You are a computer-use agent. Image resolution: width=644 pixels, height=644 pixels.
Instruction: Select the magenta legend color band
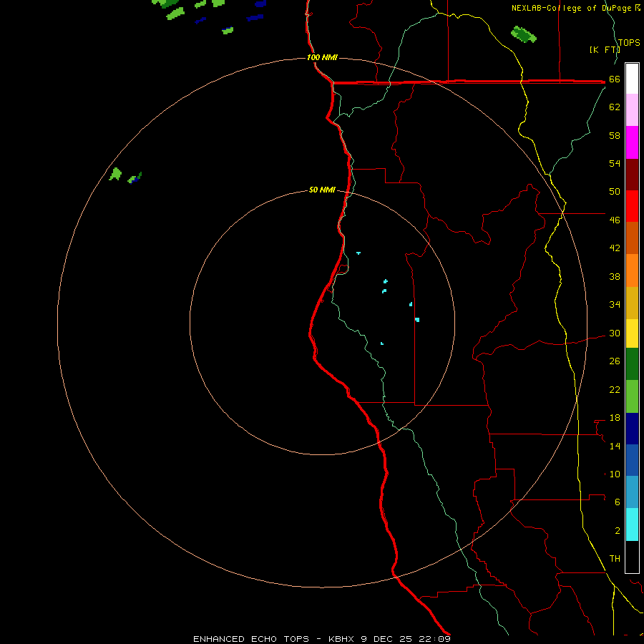(632, 142)
